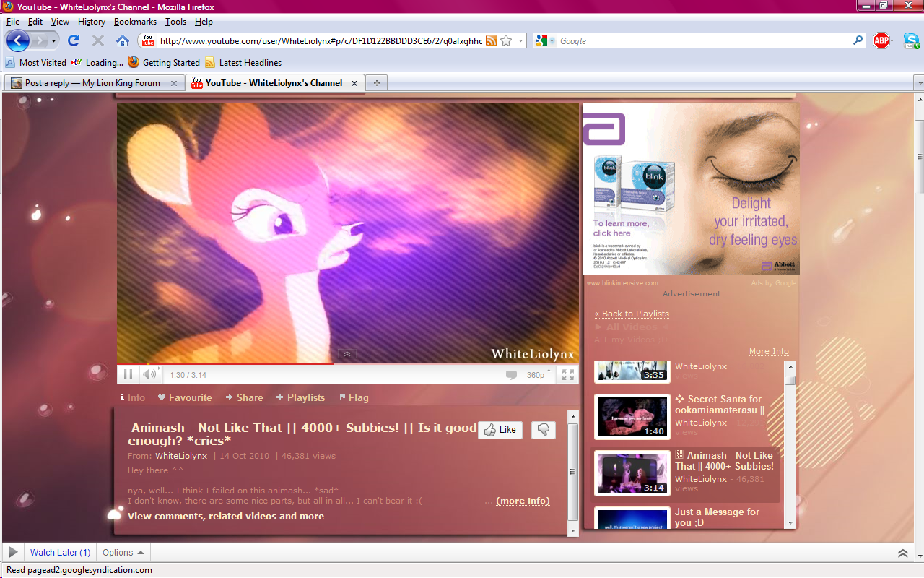Open a new browser tab

tap(376, 83)
